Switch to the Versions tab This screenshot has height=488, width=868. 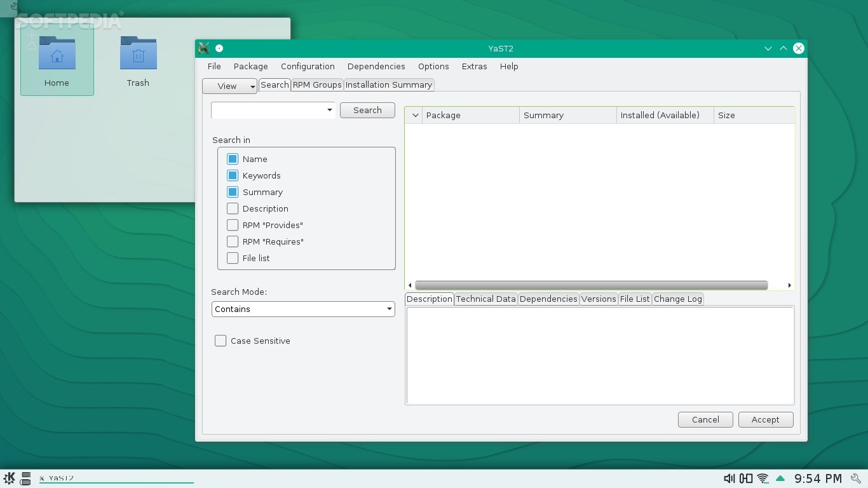pos(599,299)
